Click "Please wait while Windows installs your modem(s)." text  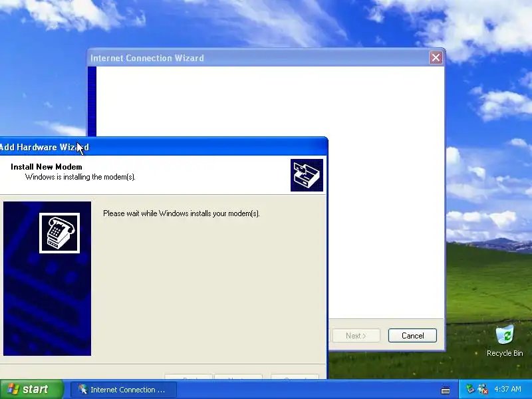point(182,213)
